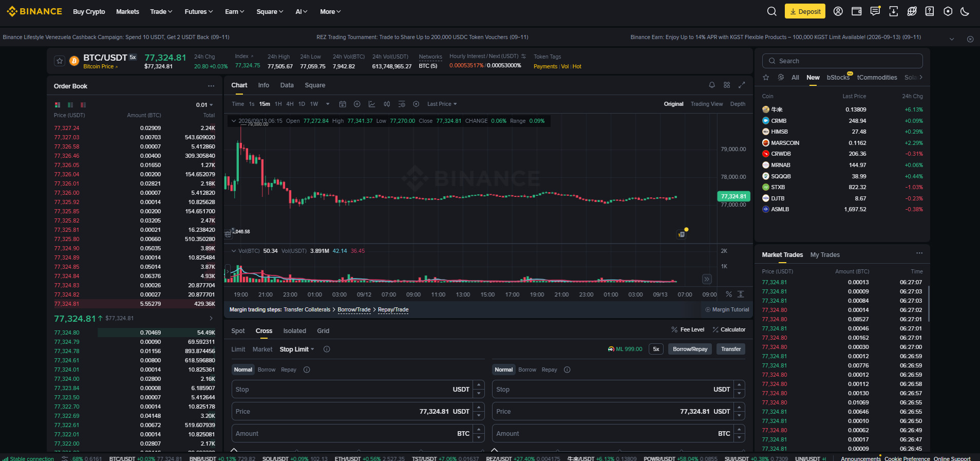
Task: Open the chart price alert bell icon
Action: (712, 85)
